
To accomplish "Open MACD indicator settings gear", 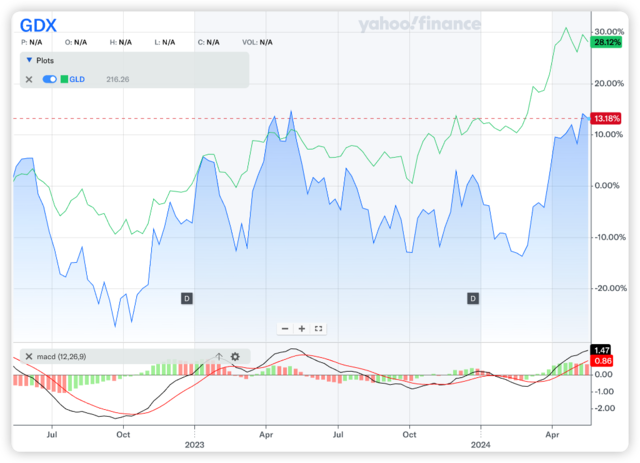I will tap(235, 356).
